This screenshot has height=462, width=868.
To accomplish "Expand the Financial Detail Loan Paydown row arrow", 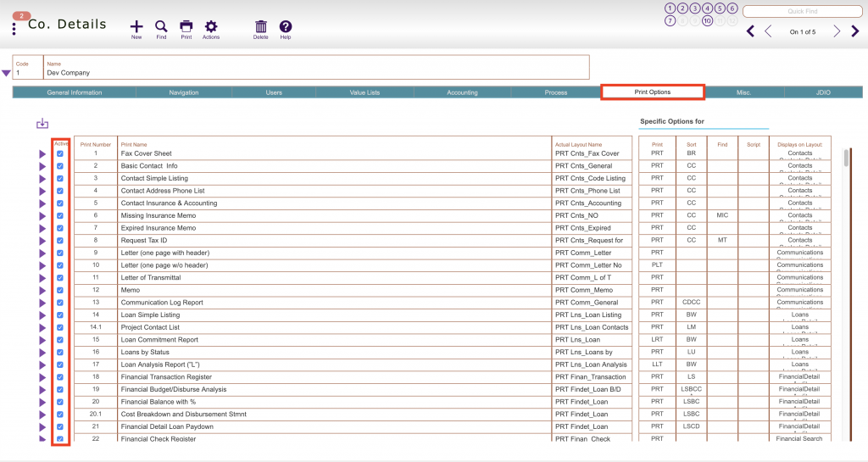I will [42, 427].
